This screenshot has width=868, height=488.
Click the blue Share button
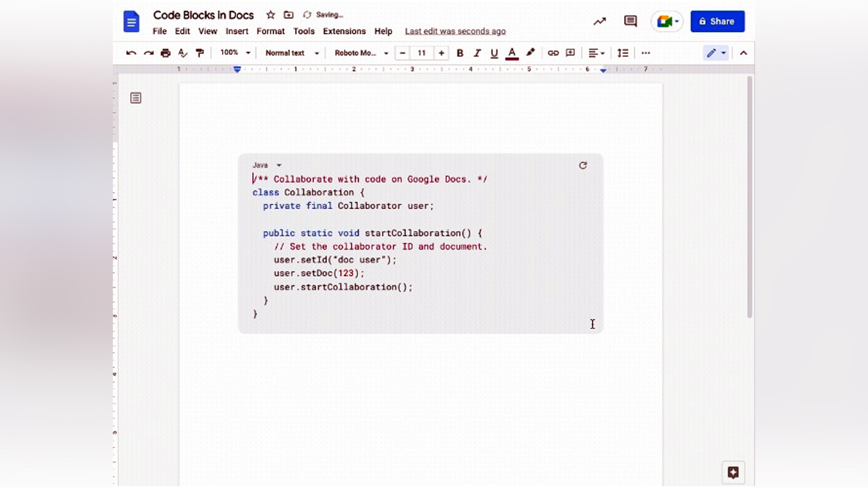pos(718,22)
